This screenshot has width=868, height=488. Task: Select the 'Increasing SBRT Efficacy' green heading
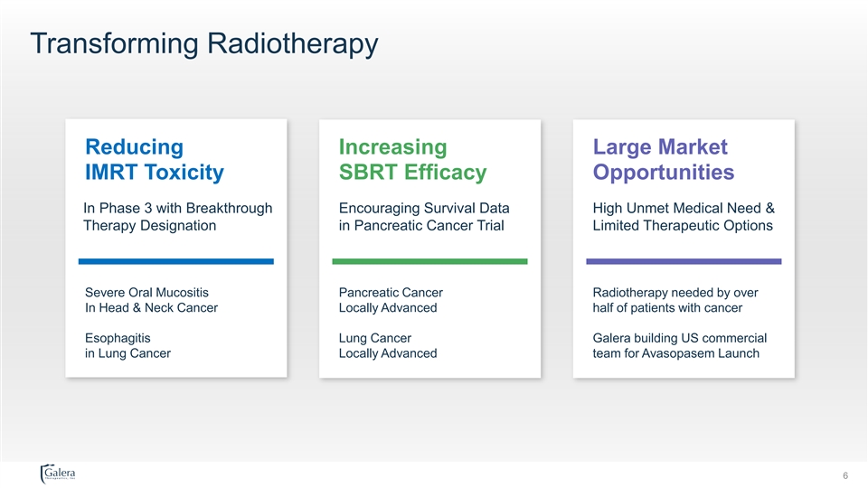[412, 159]
